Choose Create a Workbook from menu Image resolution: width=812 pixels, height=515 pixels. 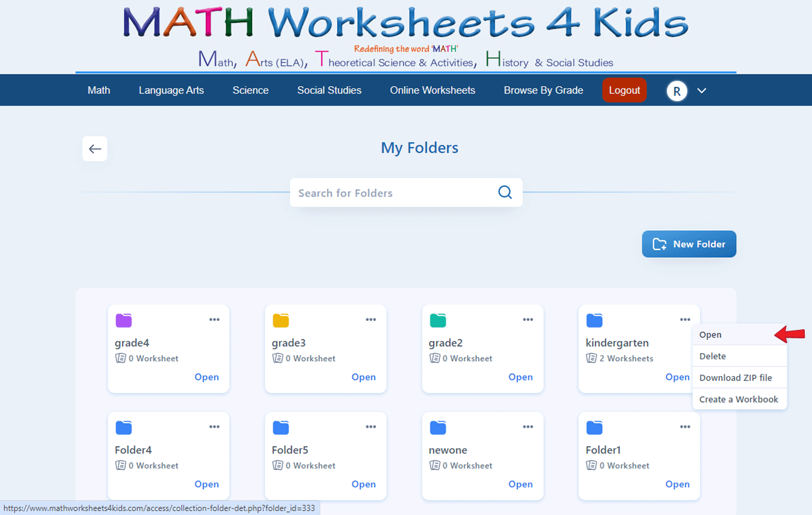(739, 399)
